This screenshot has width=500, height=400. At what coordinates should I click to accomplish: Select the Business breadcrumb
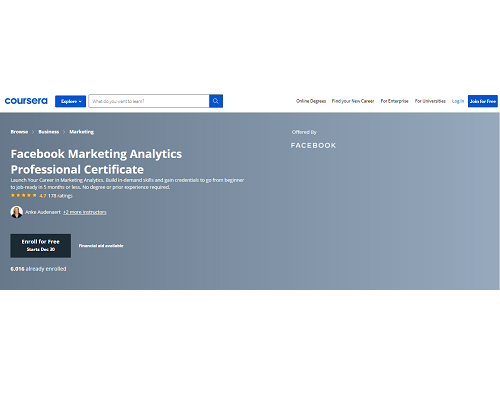(49, 132)
